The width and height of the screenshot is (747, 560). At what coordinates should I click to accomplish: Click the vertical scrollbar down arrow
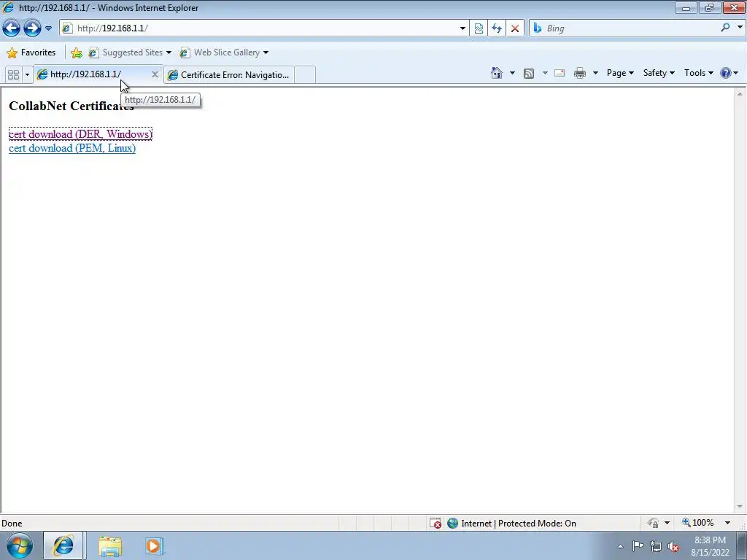740,507
